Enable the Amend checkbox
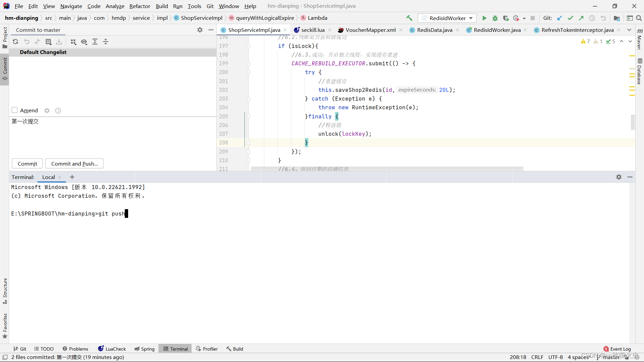Screen dimensions: 644x362 coord(15,110)
